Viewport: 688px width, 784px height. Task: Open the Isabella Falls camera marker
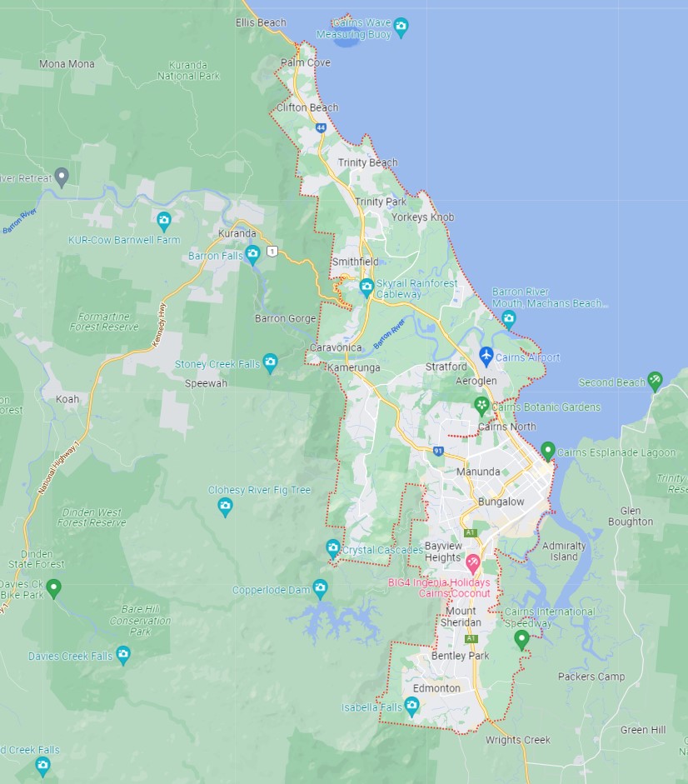pos(411,707)
